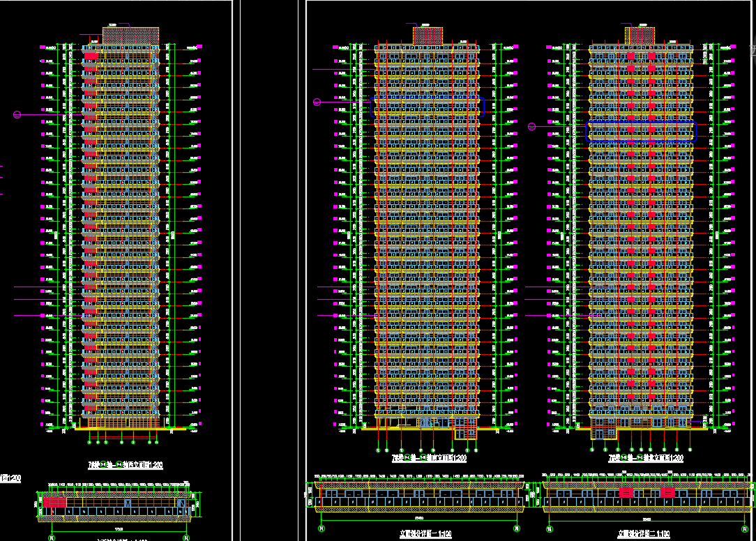Select the hatched rooftop block of the north elevation

(640, 36)
